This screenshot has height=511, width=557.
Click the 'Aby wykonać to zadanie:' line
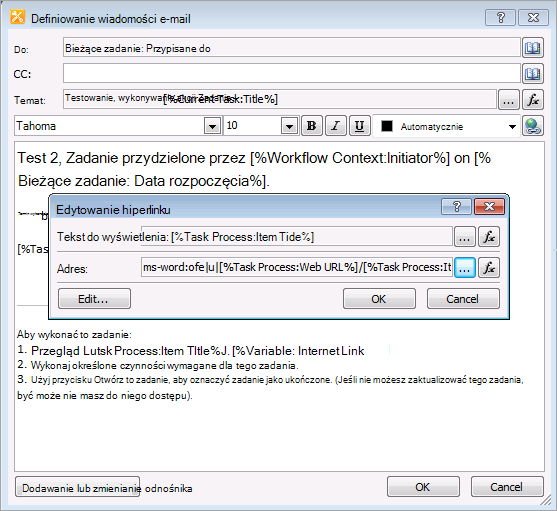coord(74,334)
